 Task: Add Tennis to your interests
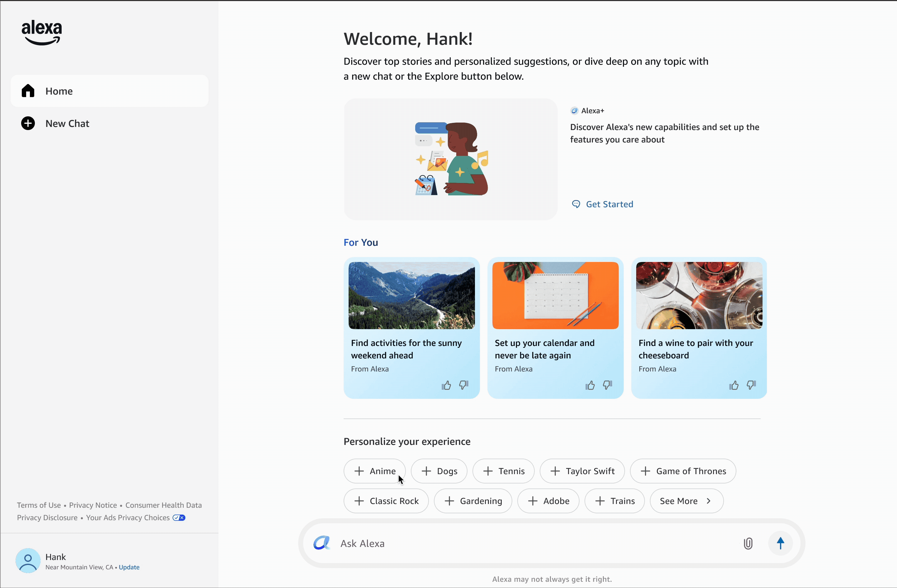(504, 471)
